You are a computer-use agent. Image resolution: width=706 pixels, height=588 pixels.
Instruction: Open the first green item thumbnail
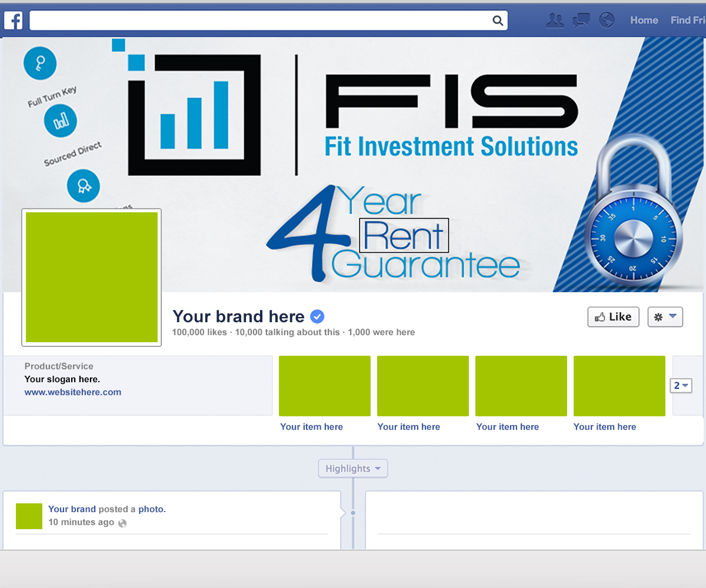pos(325,386)
